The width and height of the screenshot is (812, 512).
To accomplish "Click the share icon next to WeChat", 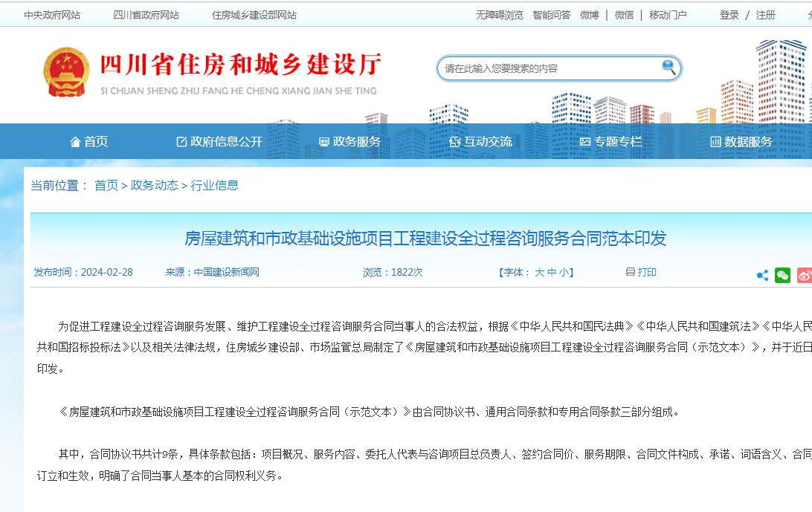I will coord(762,275).
